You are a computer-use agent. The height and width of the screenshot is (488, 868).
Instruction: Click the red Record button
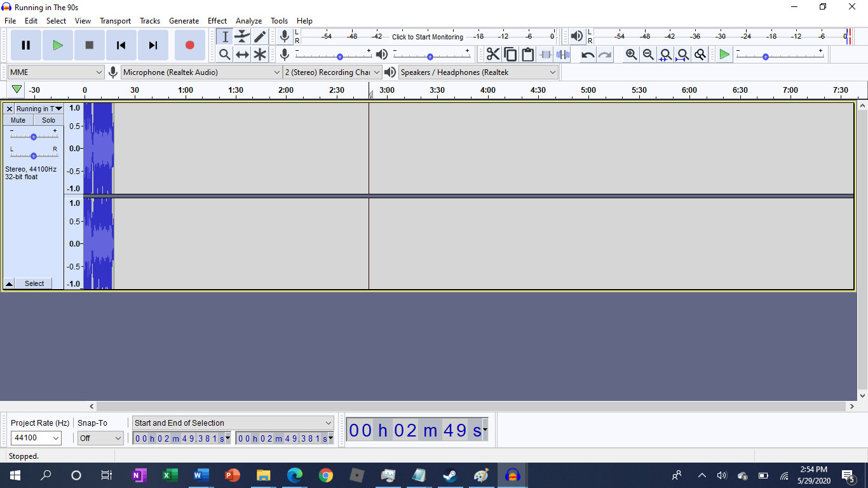coord(189,45)
